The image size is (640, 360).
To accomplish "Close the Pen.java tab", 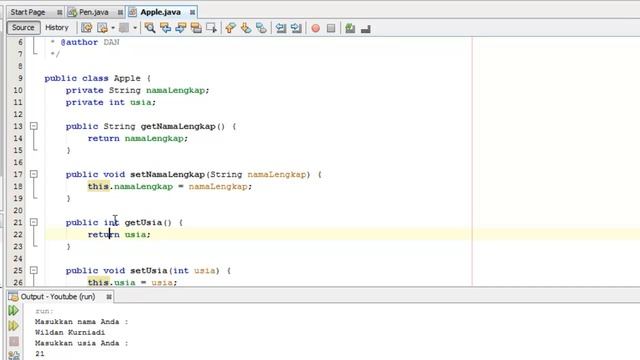I will click(x=120, y=13).
